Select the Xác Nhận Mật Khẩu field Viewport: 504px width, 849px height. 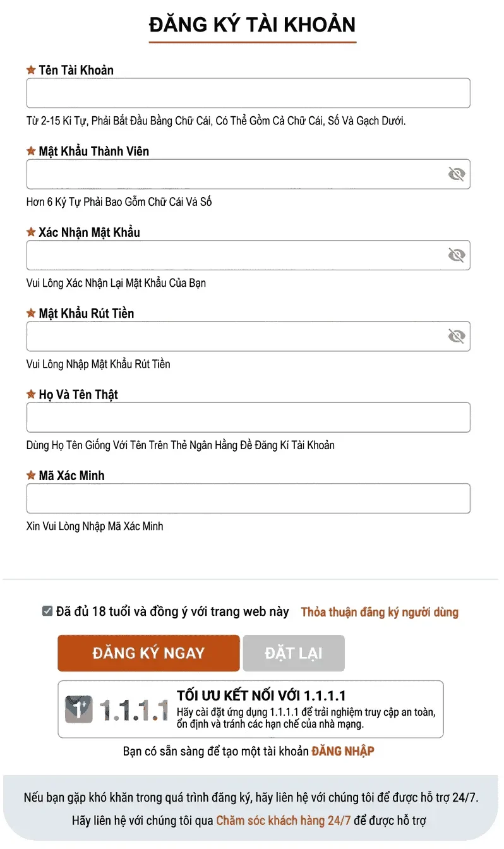(235, 255)
